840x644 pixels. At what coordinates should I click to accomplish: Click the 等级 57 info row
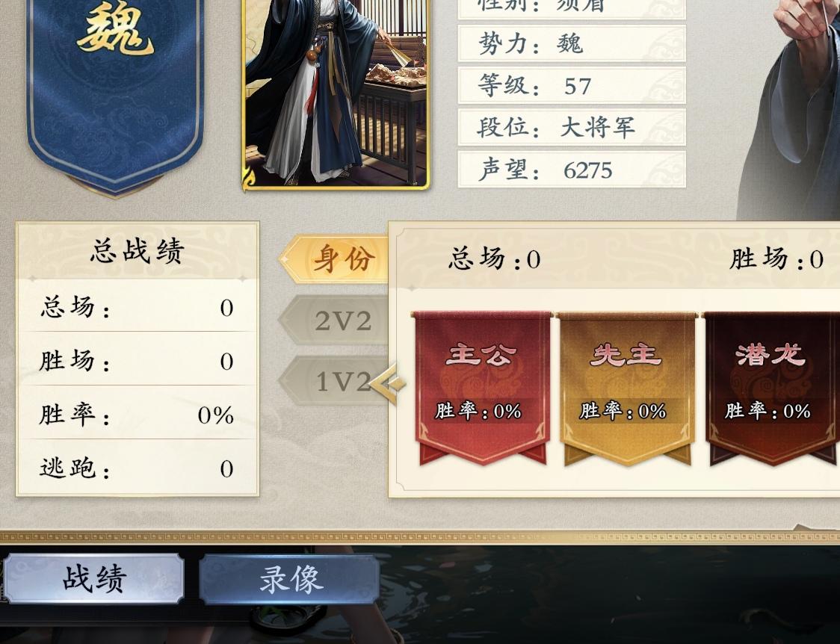(x=572, y=85)
